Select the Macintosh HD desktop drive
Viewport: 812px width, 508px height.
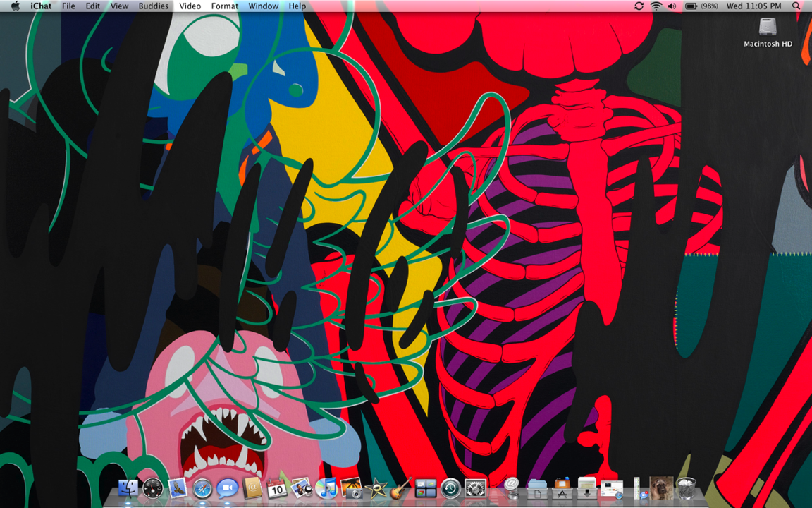tap(768, 32)
